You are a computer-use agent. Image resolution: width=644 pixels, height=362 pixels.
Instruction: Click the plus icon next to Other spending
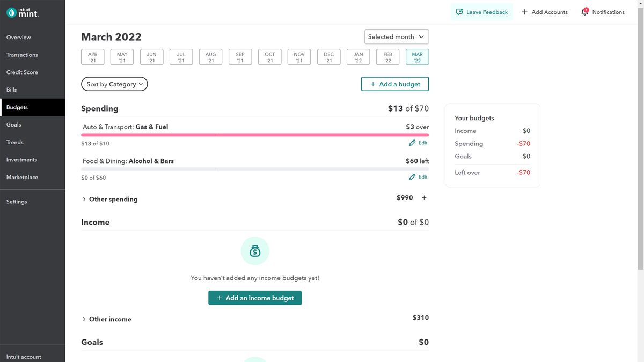(x=424, y=197)
